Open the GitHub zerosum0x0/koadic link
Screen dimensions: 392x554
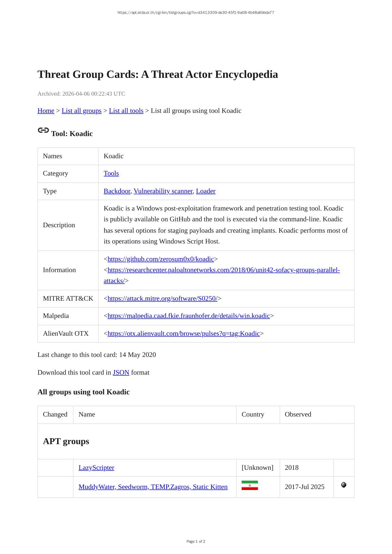161,259
